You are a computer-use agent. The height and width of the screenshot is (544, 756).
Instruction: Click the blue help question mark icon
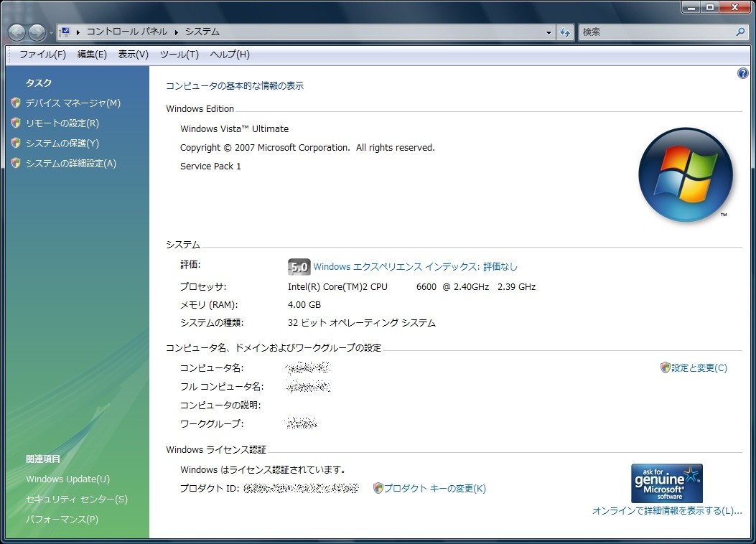(x=743, y=73)
